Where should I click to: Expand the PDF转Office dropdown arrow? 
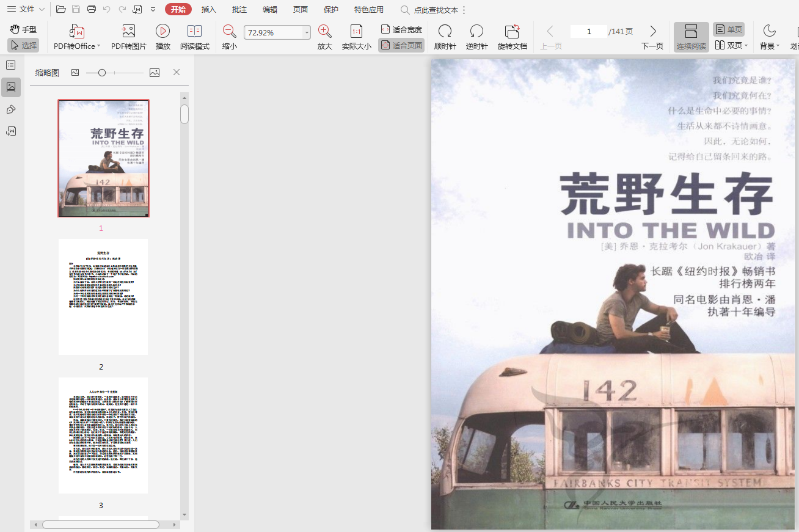pyautogui.click(x=99, y=46)
